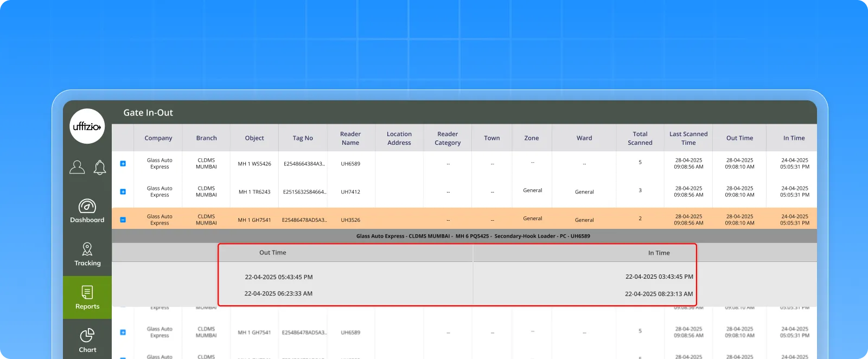Select the 22-04-2025 08:23:13 AM in time entry
The height and width of the screenshot is (359, 868).
(x=659, y=294)
